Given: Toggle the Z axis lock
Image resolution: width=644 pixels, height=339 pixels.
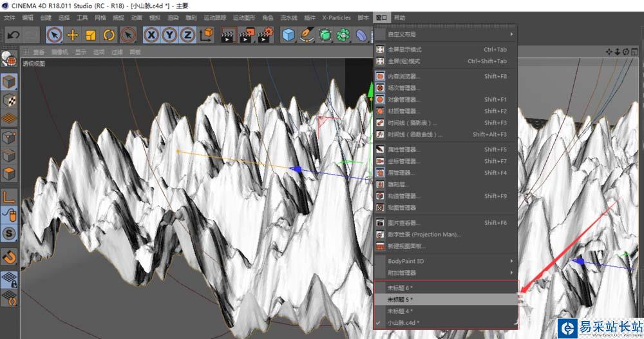Looking at the screenshot, I should (187, 35).
